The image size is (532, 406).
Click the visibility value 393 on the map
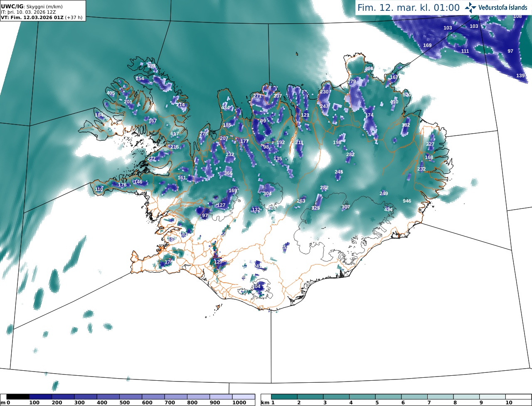[x=151, y=66]
